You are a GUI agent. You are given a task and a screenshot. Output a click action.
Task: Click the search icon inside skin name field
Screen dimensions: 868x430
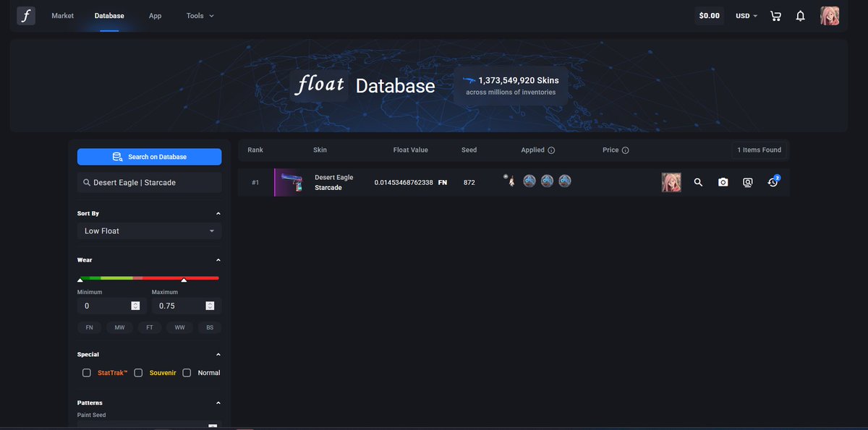click(x=87, y=183)
